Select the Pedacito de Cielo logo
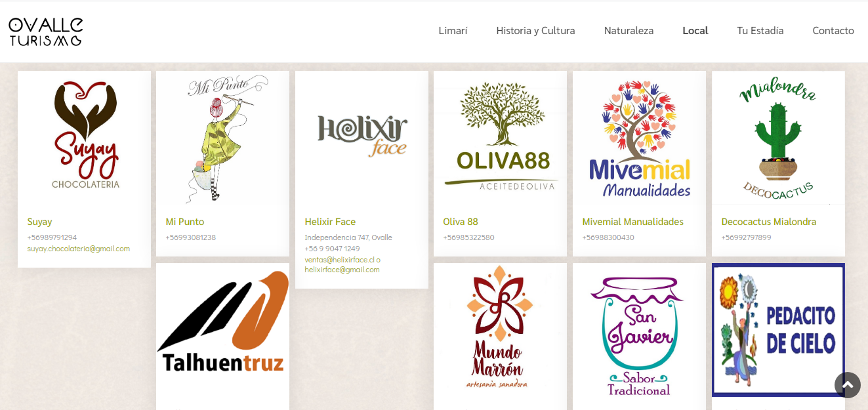868x410 pixels. tap(778, 330)
